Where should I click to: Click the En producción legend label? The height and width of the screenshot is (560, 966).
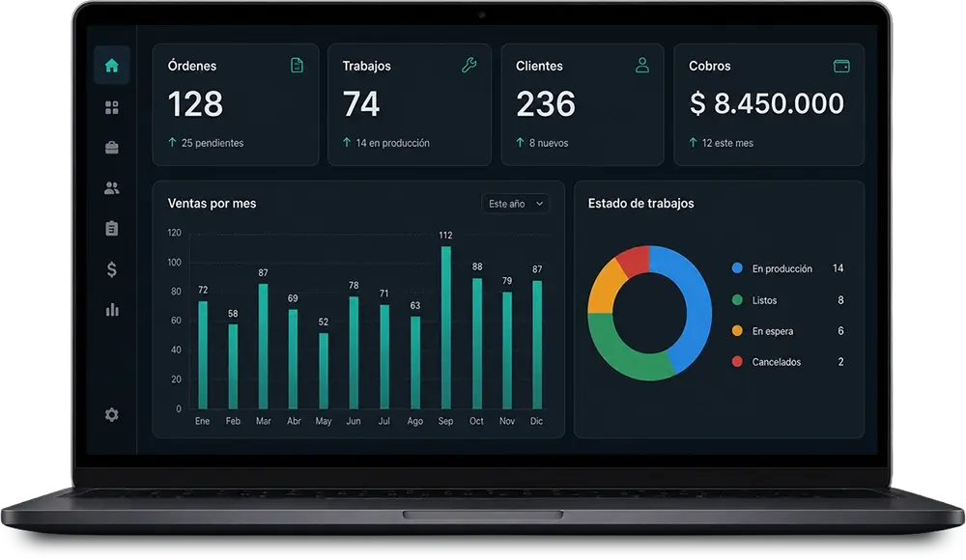781,268
